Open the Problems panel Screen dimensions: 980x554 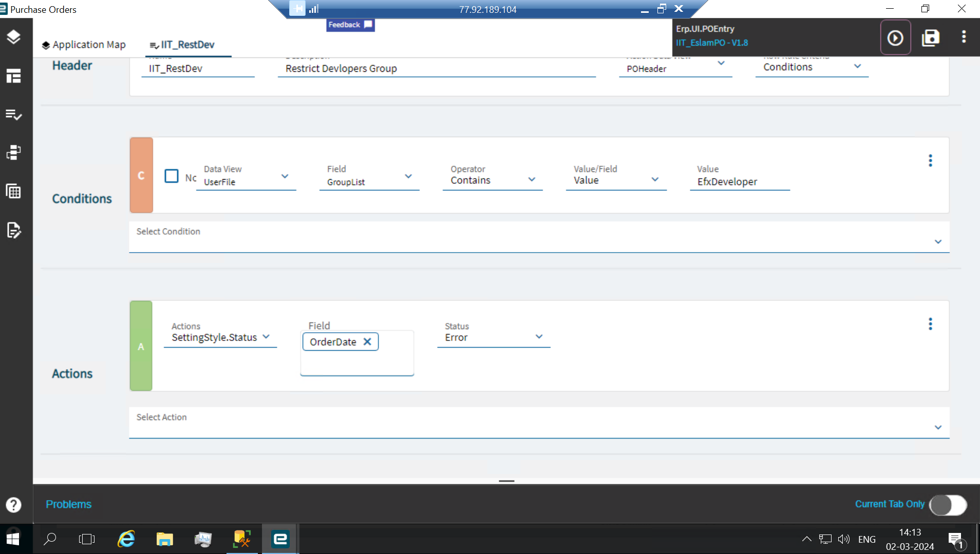pos(68,504)
